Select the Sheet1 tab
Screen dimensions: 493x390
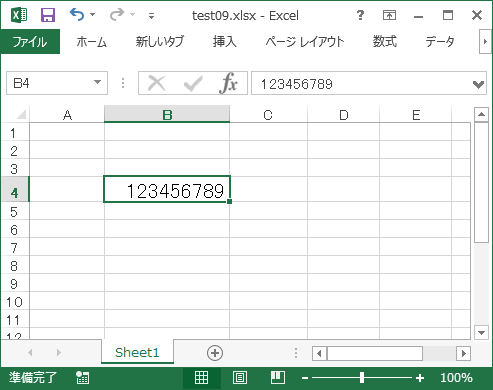[x=137, y=352]
